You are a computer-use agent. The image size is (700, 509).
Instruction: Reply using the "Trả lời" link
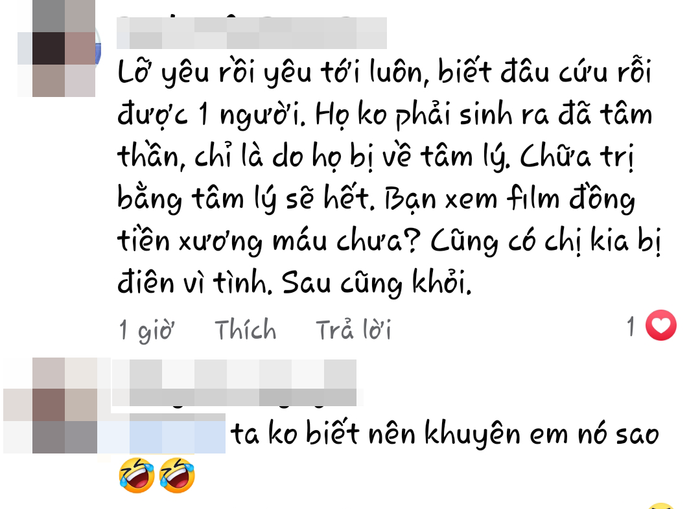coord(353,330)
